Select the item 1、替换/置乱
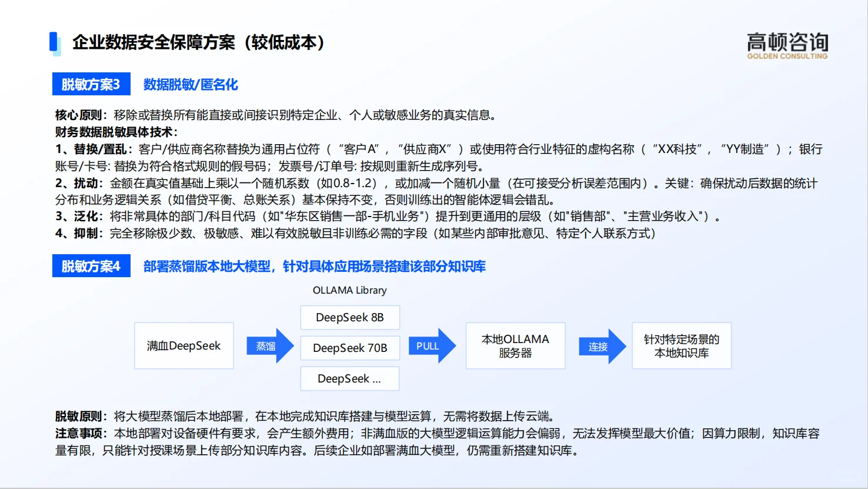868x489 pixels. pos(439,157)
